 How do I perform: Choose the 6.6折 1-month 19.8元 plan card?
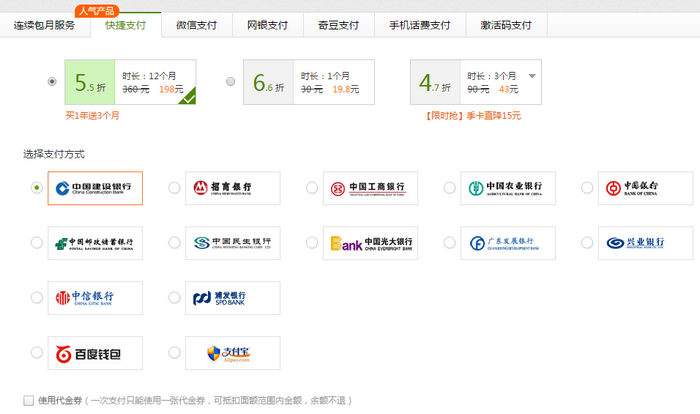point(309,82)
